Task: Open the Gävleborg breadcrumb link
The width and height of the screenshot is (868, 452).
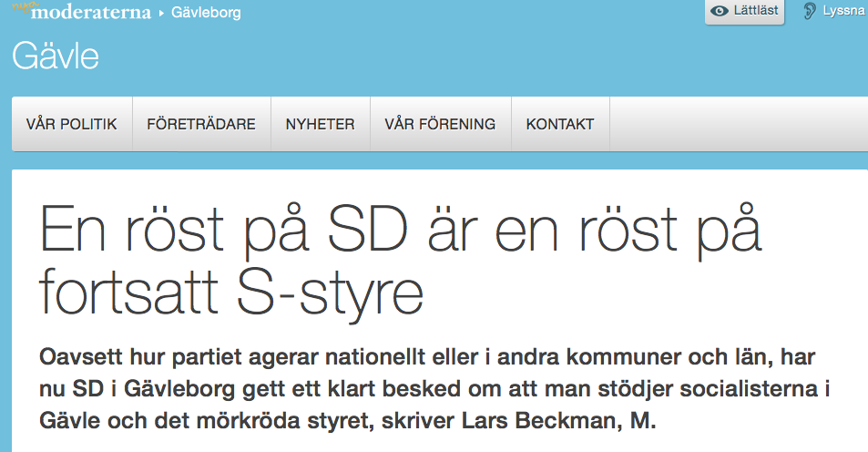Action: click(206, 12)
